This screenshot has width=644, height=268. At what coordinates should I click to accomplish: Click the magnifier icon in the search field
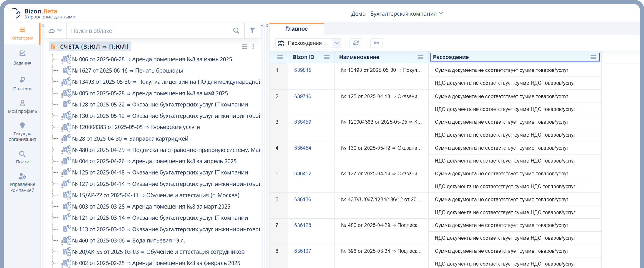[236, 31]
